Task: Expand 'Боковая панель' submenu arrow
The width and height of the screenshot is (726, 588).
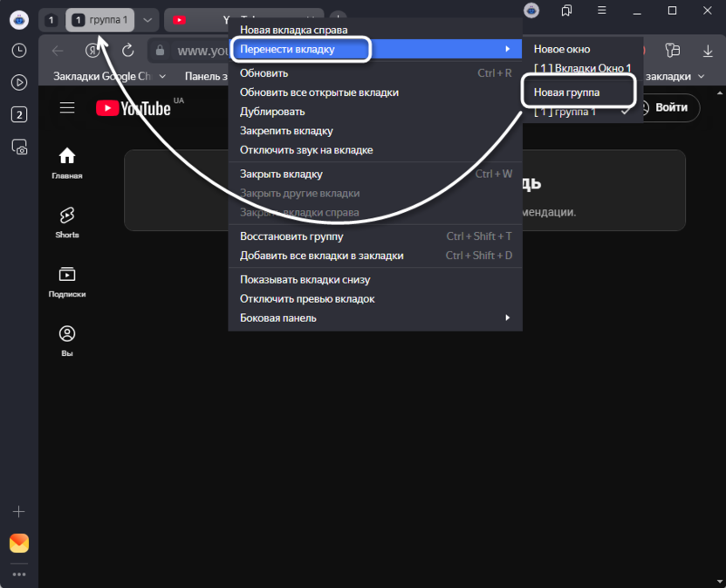Action: [x=508, y=318]
